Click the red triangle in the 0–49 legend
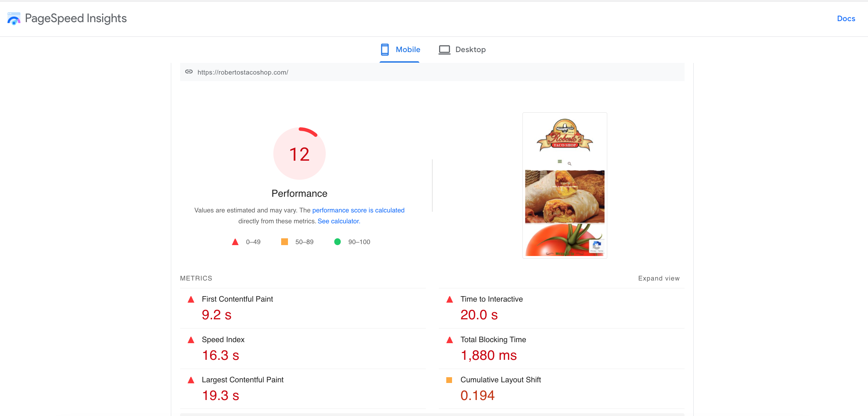This screenshot has width=868, height=416. click(235, 242)
